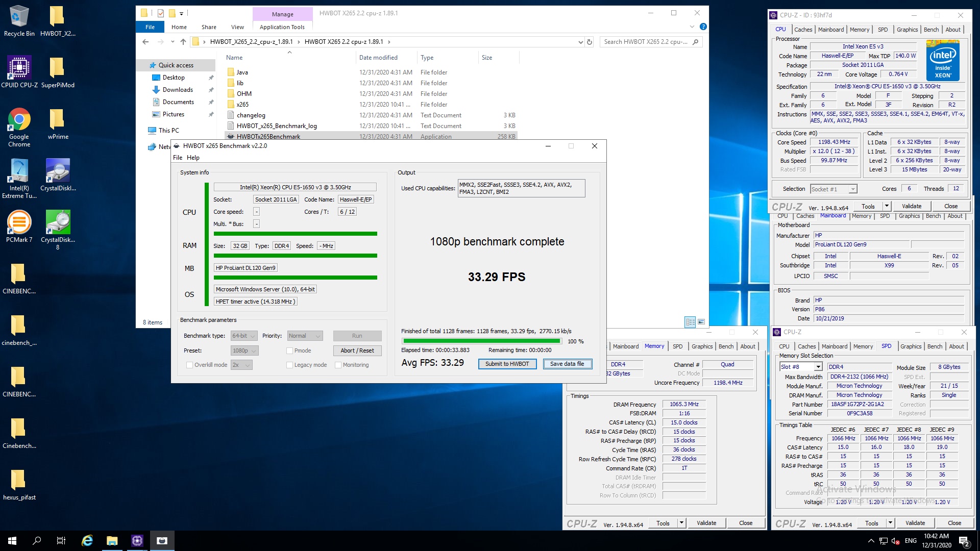
Task: Switch to Caches tab in top CPU-Z
Action: 803,30
